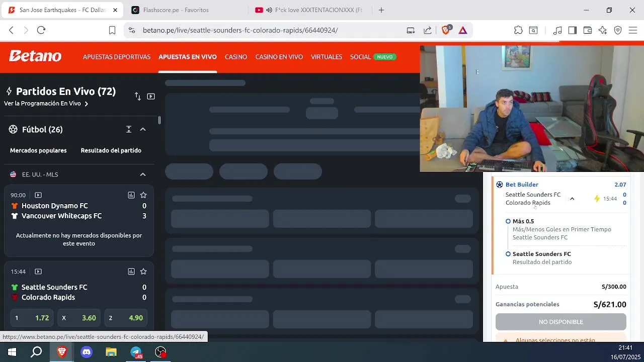Image resolution: width=644 pixels, height=362 pixels.
Task: Open Leo AI sparkle icon
Action: pos(603,30)
